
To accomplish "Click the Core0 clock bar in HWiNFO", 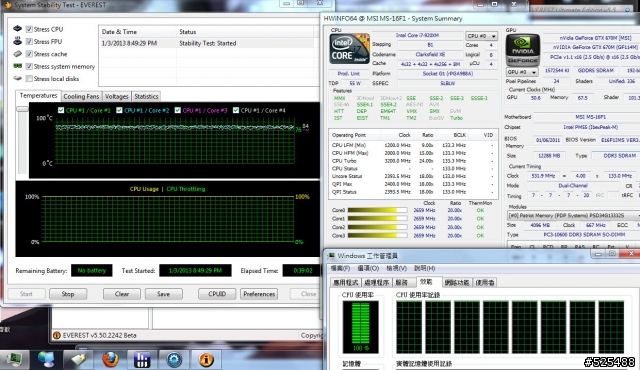I will pyautogui.click(x=377, y=210).
